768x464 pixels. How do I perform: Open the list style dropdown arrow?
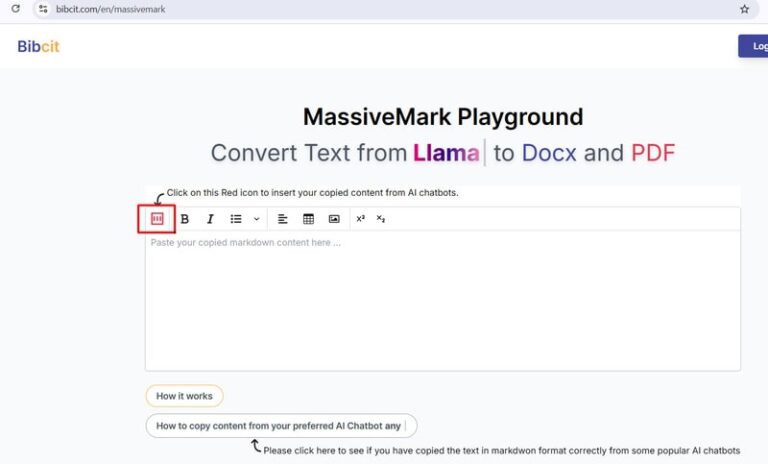coord(256,219)
